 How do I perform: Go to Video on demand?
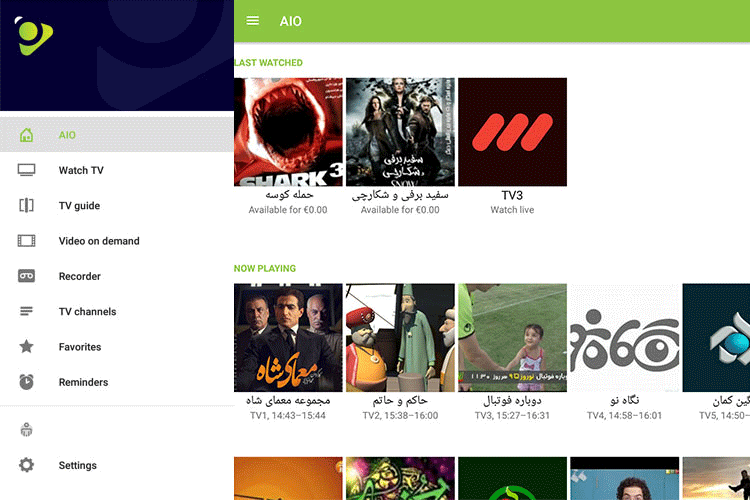click(x=117, y=241)
